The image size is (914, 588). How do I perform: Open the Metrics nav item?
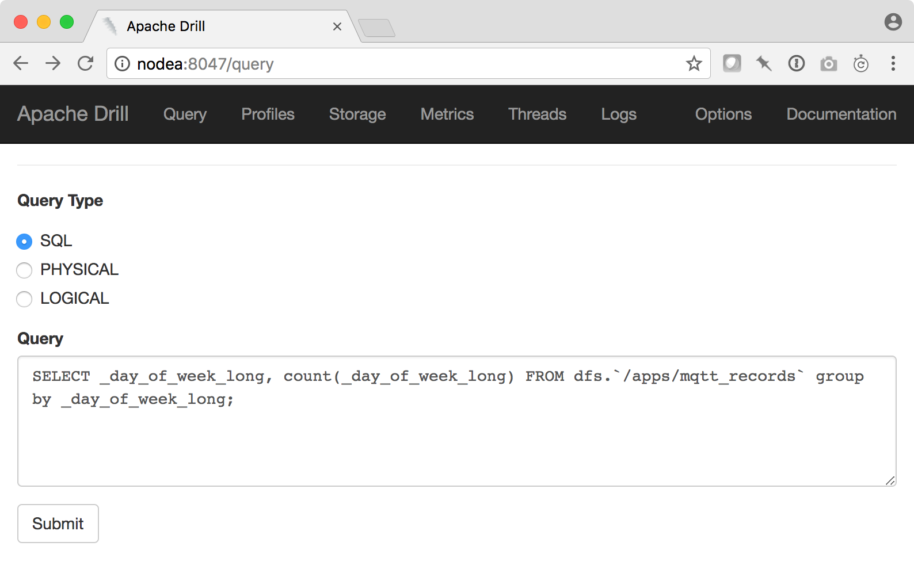click(447, 114)
